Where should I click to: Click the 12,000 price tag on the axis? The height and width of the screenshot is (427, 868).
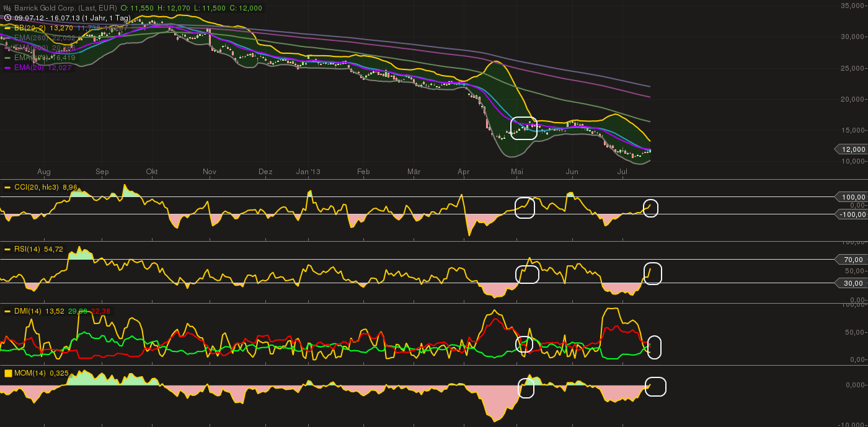tap(852, 149)
